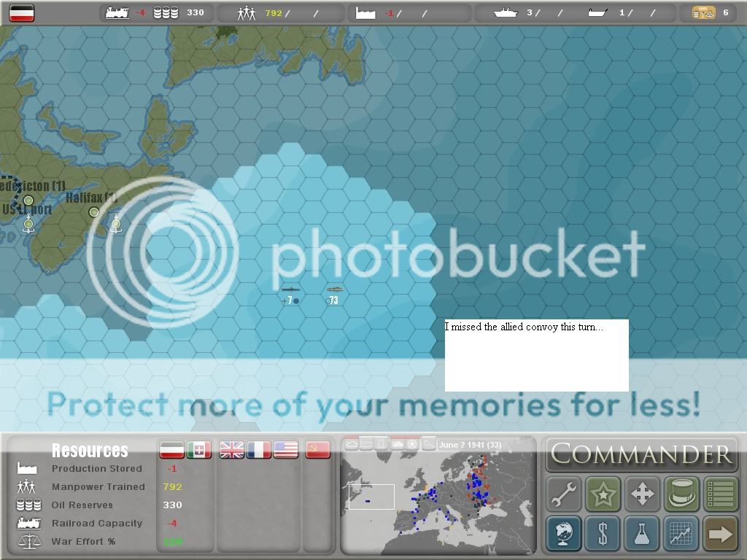747x560 pixels.
Task: Select the four-way arrows move button
Action: [642, 494]
